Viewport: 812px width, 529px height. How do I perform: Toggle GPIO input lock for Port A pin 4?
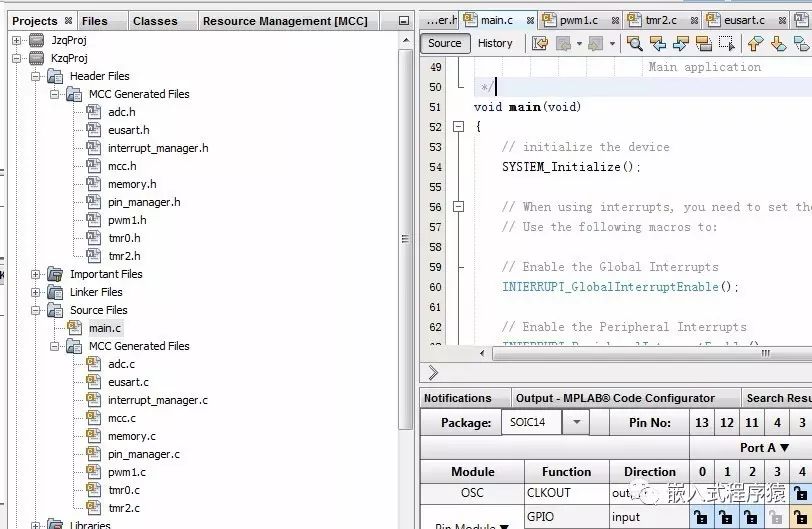801,517
